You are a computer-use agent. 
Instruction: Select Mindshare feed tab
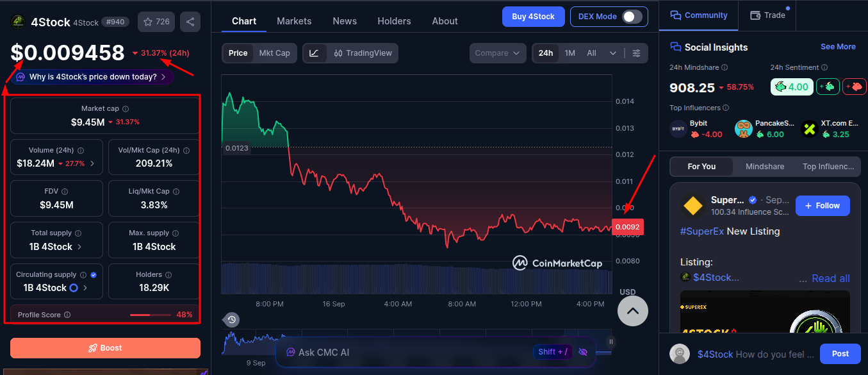click(765, 167)
